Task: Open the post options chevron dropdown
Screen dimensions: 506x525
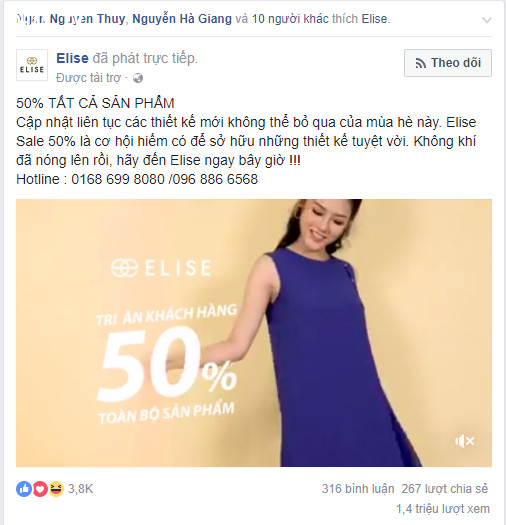Action: click(x=487, y=20)
